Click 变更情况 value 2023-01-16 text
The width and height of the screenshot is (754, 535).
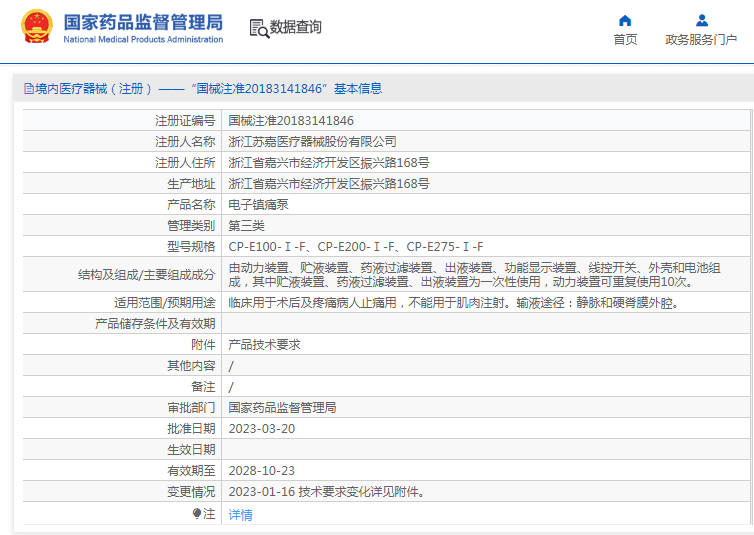click(x=327, y=492)
